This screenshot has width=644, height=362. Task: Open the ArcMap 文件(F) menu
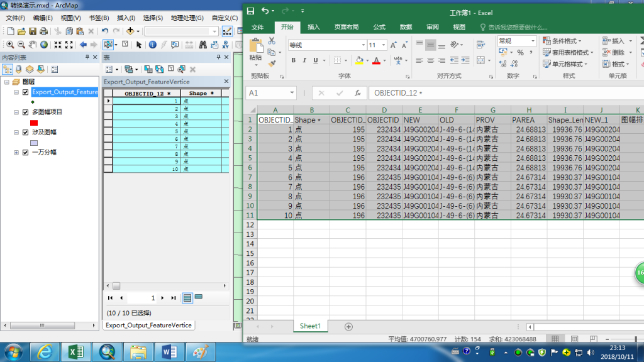coord(15,18)
